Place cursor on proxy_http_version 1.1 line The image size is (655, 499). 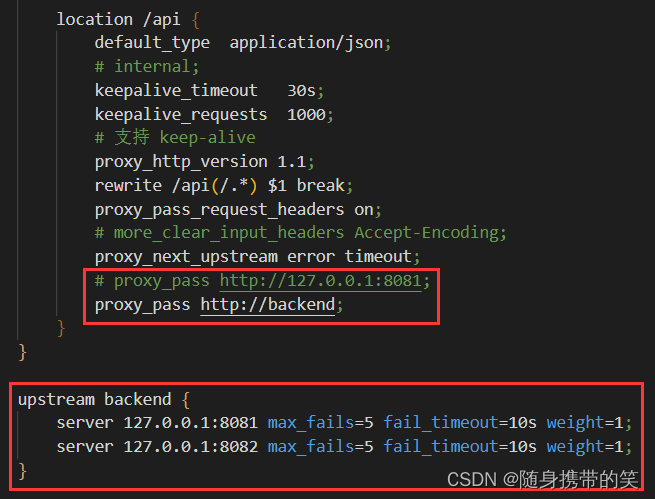tap(205, 162)
